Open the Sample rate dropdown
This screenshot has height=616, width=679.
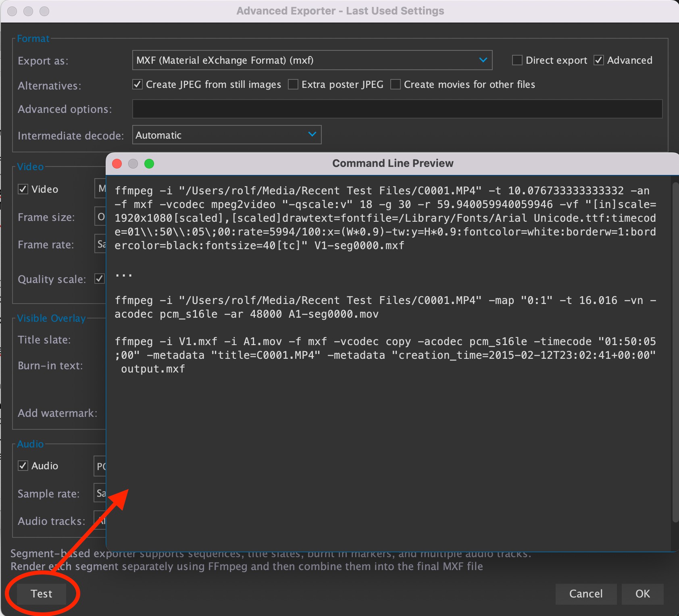100,493
